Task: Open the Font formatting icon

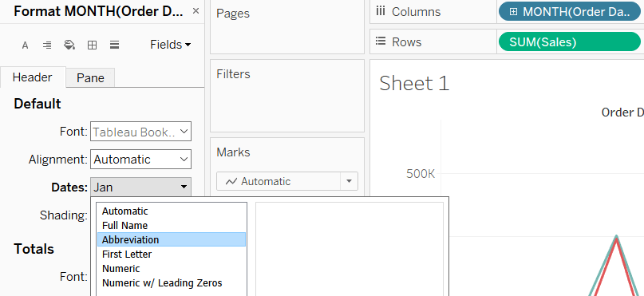Action: [25, 45]
